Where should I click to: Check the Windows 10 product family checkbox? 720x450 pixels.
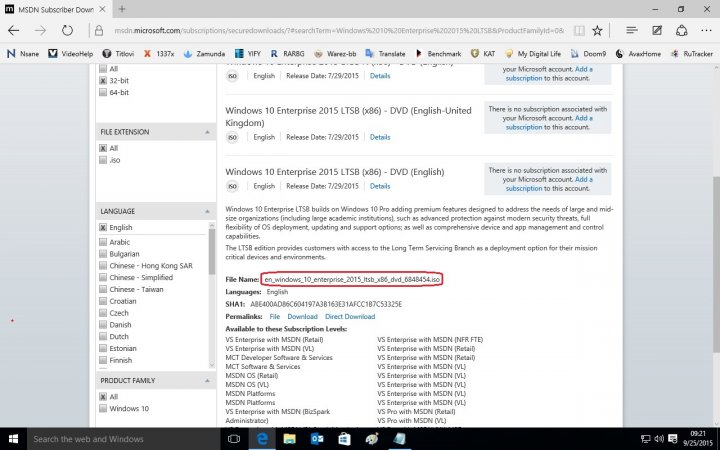tap(103, 408)
